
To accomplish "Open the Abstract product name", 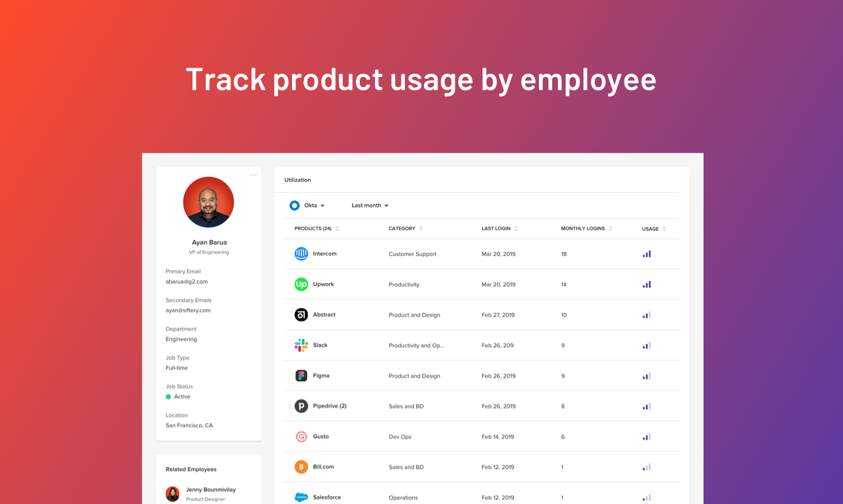I will (324, 315).
